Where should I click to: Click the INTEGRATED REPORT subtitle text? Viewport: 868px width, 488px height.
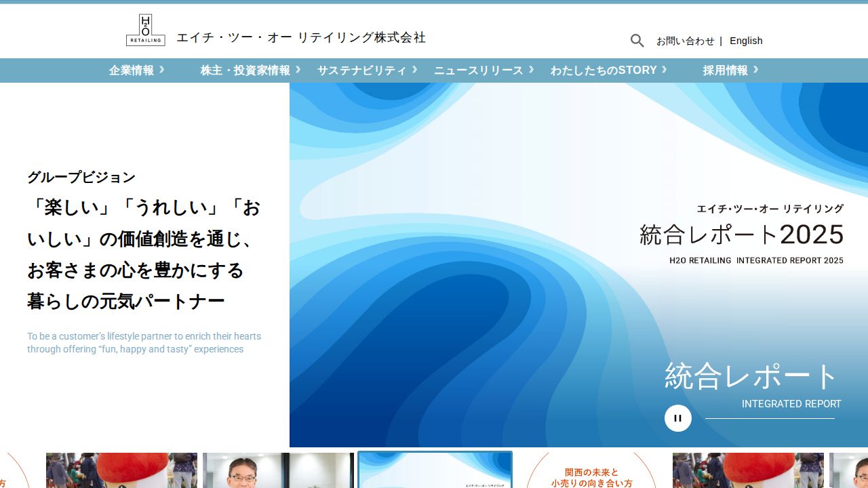(x=791, y=404)
